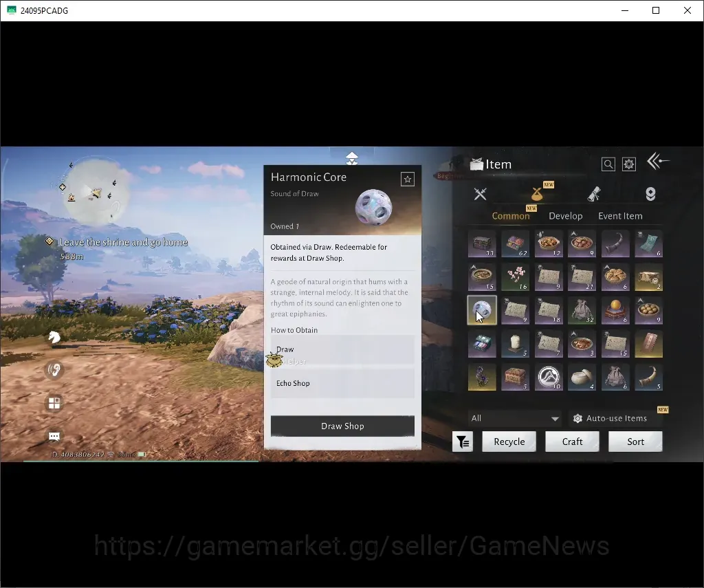The height and width of the screenshot is (588, 704).
Task: Open Auto-use Items settings
Action: tap(615, 418)
